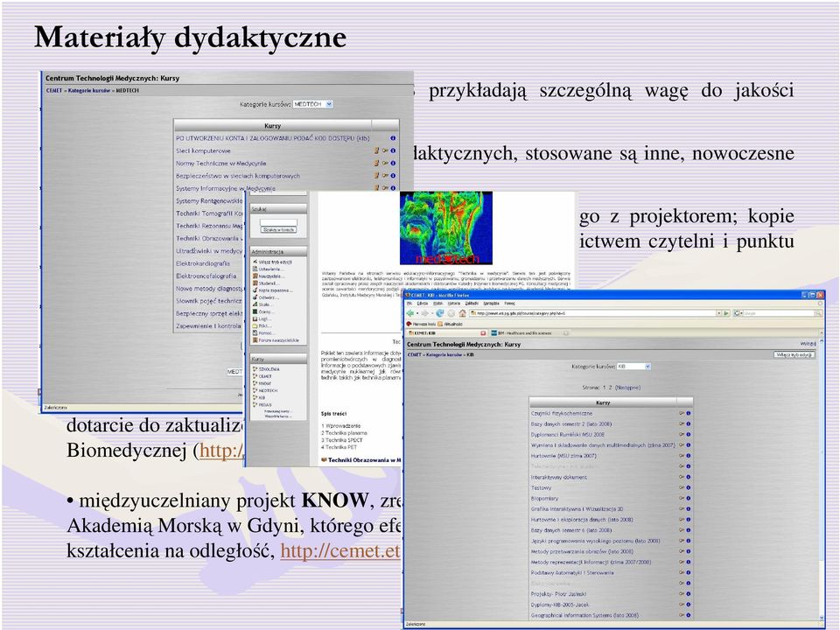The height and width of the screenshot is (630, 840).
Task: Click Forum nauczycielskie in Administracja block
Action: 278,340
